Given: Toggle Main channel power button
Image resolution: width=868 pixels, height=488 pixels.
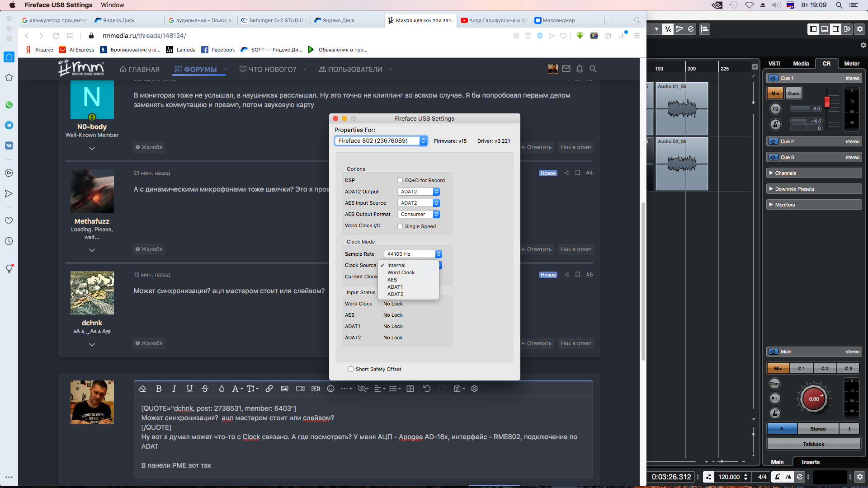Looking at the screenshot, I should [773, 352].
